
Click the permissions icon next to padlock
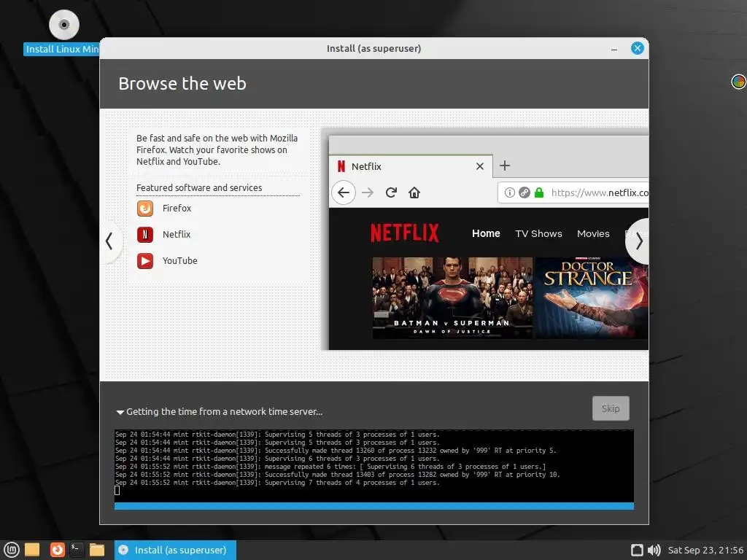[x=524, y=192]
